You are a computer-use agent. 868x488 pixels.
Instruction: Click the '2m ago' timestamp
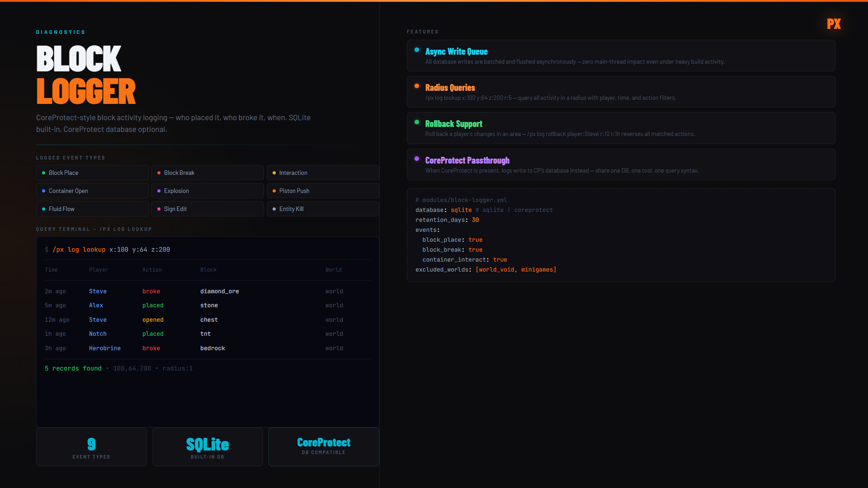point(55,291)
